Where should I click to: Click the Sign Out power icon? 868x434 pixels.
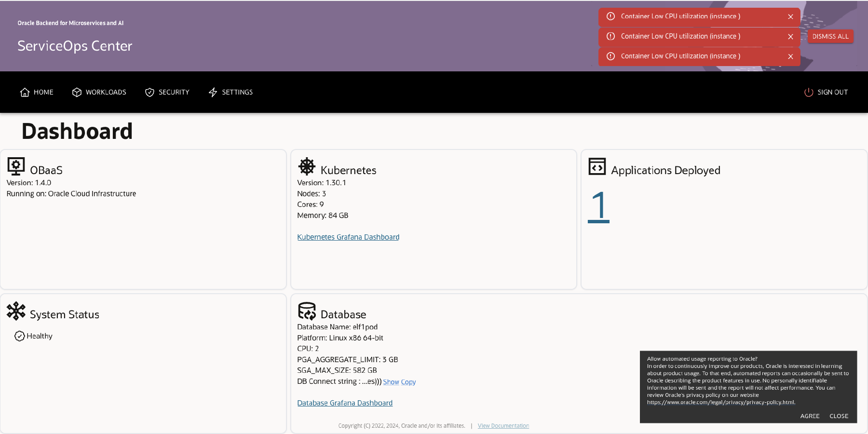pyautogui.click(x=808, y=92)
